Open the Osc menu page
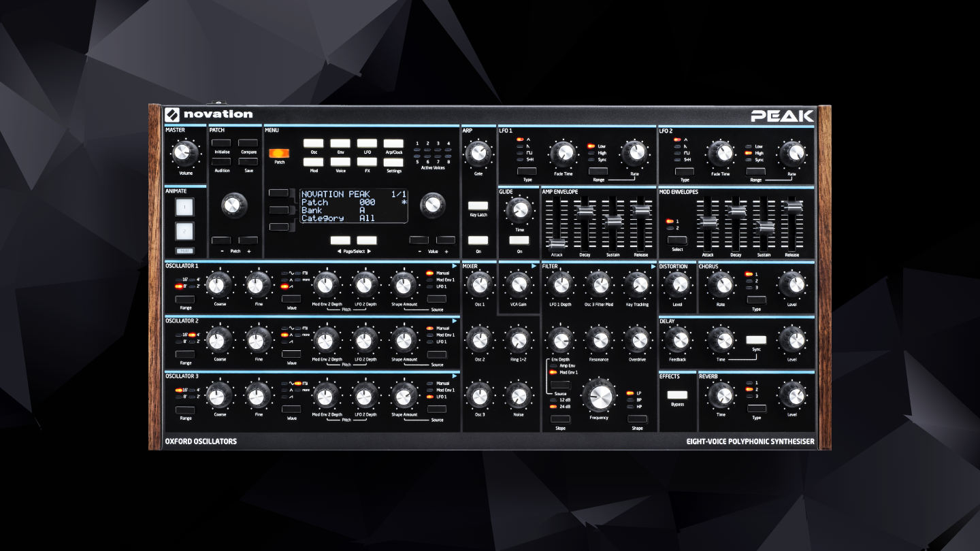 pyautogui.click(x=314, y=144)
